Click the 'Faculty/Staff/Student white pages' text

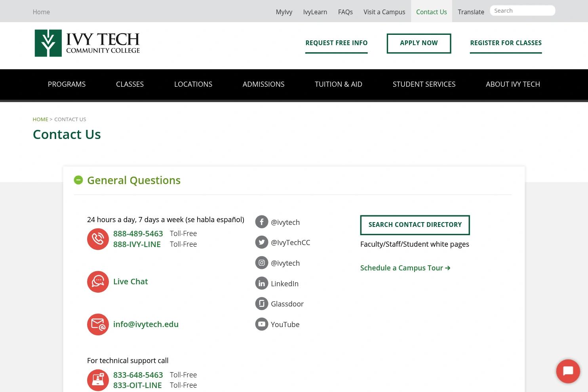(415, 244)
